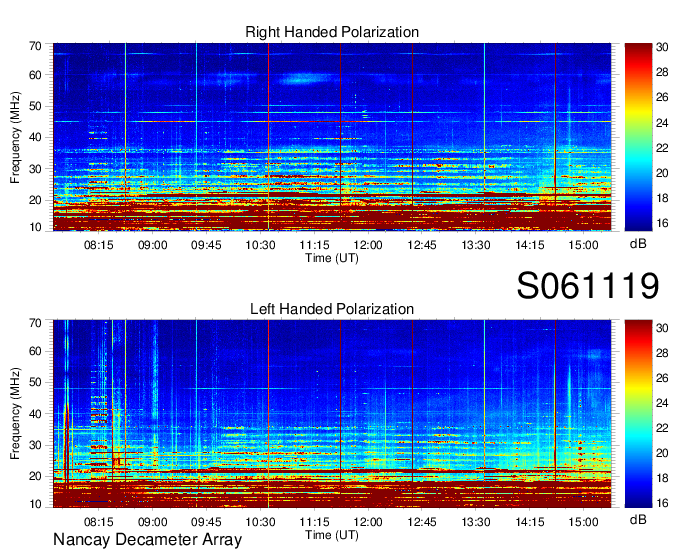The image size is (680, 552).
Task: Click 09:00 on the top time axis
Action: pyautogui.click(x=153, y=245)
